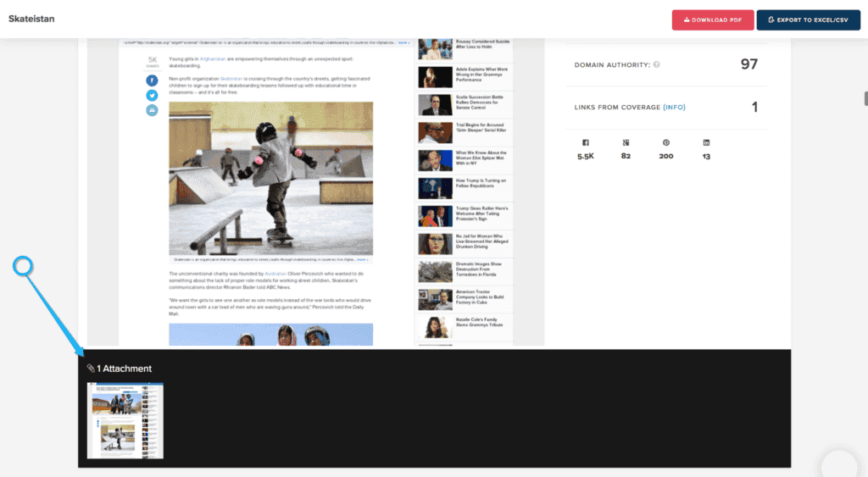Screen dimensions: 868x477
Task: Click the Afghanistan link in the article
Action: [213, 58]
